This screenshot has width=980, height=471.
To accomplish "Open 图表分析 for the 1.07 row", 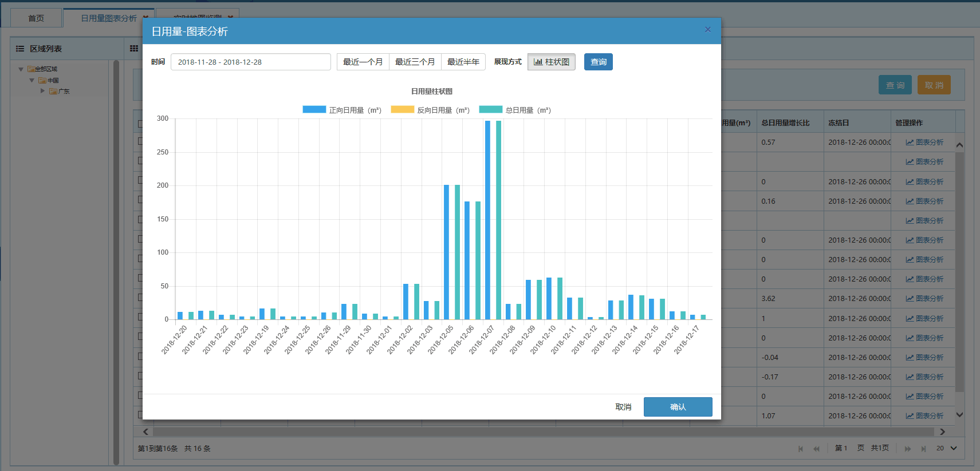I will pos(924,416).
